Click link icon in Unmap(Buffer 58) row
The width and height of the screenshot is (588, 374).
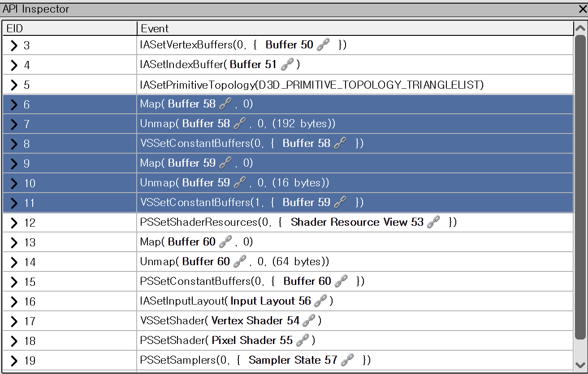[x=240, y=124]
